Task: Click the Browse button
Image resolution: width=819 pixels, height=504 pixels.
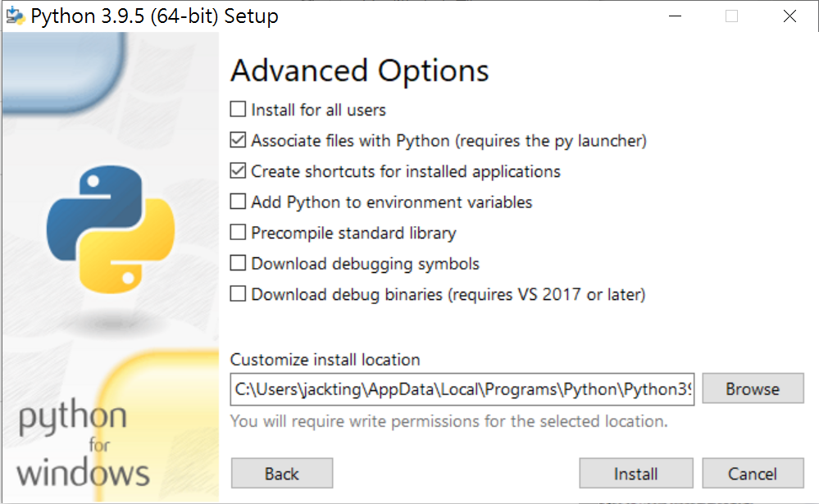Action: (x=753, y=388)
